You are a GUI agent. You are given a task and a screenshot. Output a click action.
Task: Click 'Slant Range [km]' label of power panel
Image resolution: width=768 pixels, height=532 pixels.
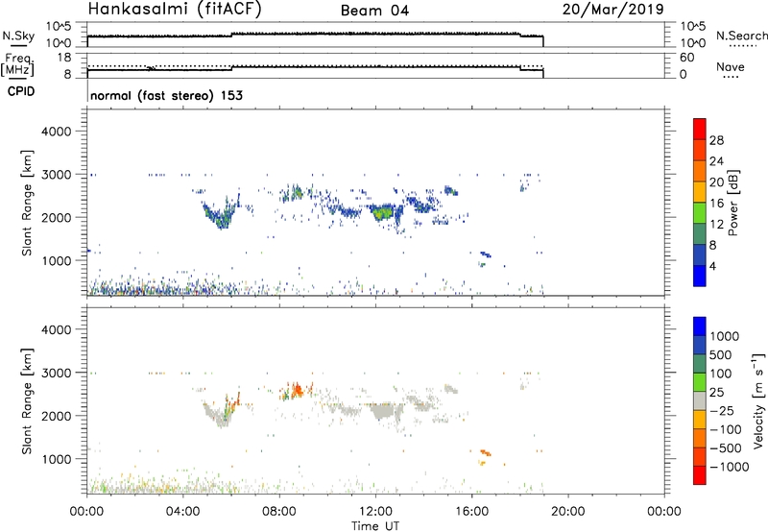click(x=27, y=203)
